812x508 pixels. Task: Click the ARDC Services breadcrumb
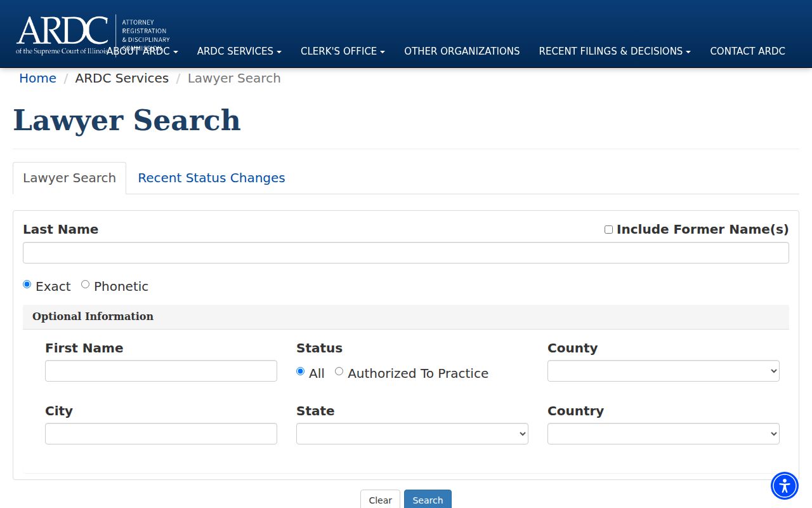click(x=122, y=78)
